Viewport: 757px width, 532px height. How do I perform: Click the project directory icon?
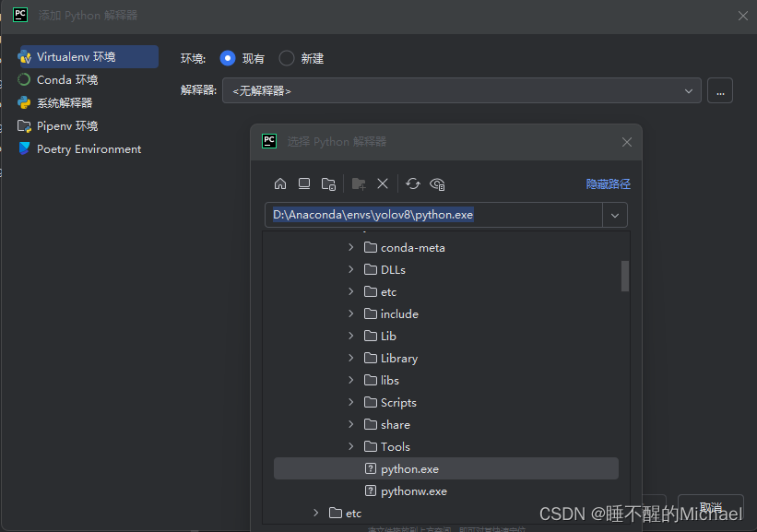329,183
